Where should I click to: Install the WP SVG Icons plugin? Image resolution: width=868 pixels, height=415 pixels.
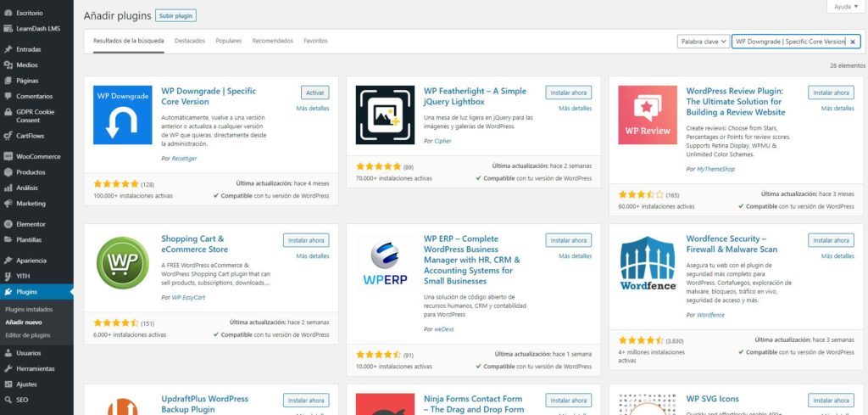tap(831, 401)
